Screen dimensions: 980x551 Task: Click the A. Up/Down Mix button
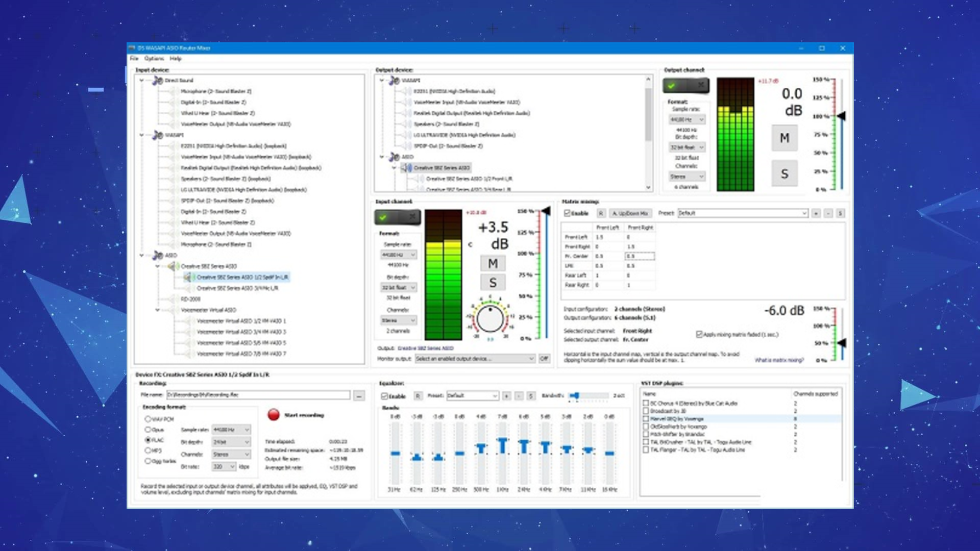click(x=630, y=213)
